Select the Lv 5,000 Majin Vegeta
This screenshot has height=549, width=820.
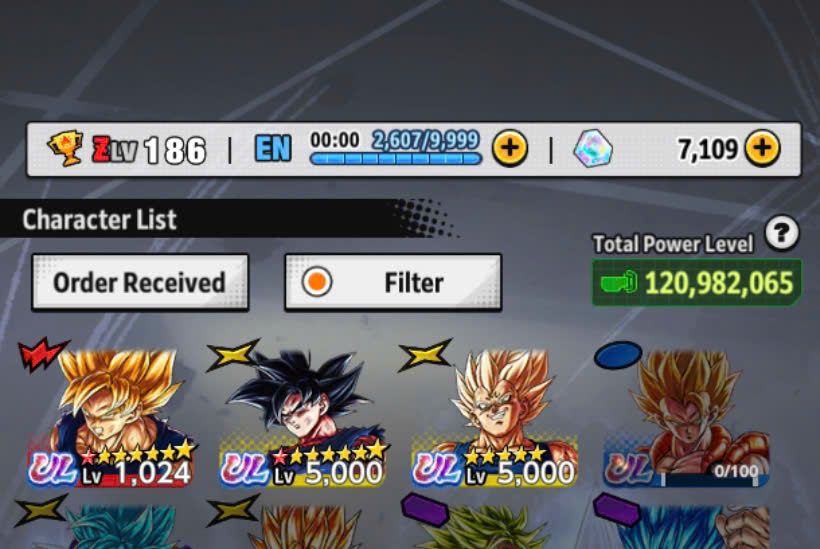pos(495,418)
